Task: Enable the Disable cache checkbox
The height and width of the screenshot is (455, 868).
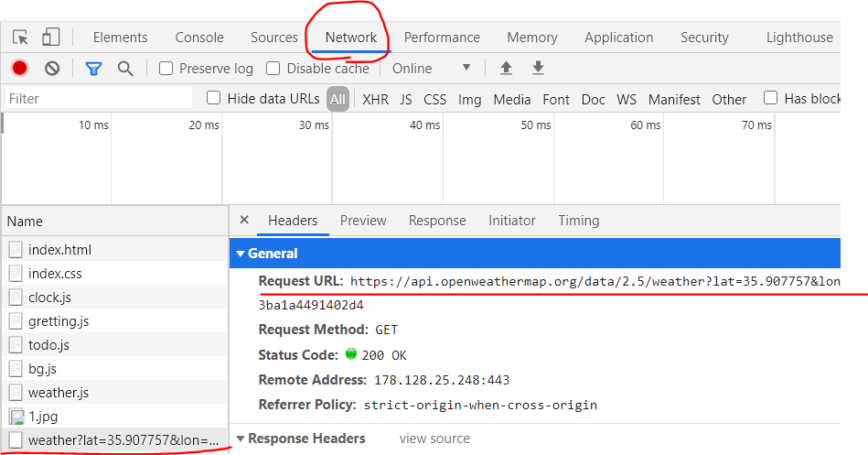Action: point(273,68)
